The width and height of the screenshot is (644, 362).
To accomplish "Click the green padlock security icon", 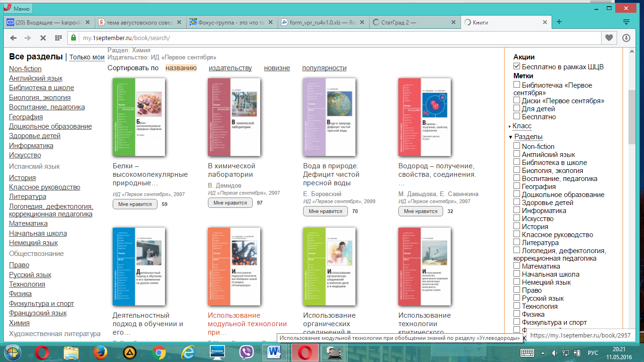I will click(74, 38).
